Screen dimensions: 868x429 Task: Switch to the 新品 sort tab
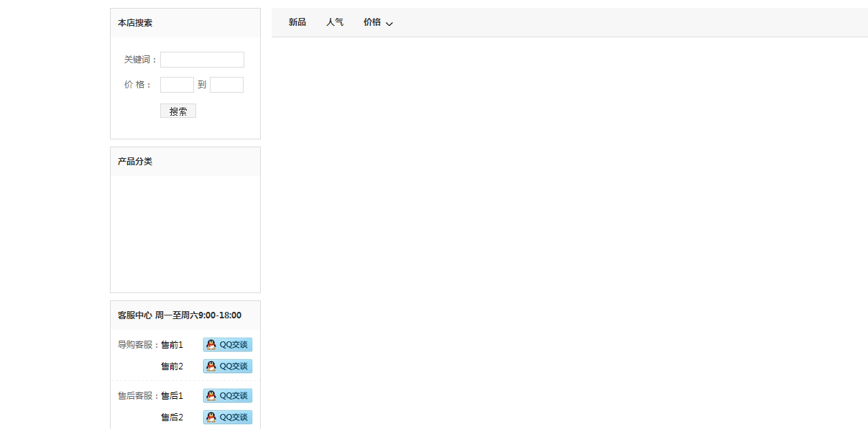tap(297, 22)
